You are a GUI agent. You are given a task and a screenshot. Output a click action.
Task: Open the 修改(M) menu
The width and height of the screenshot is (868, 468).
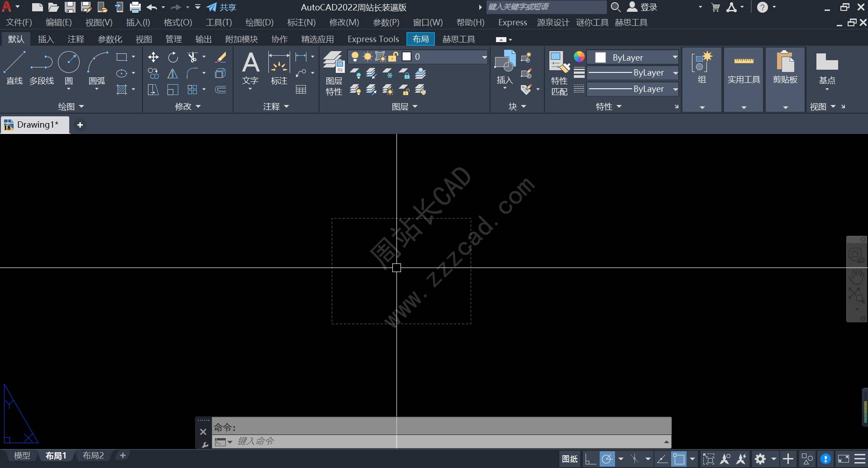344,23
